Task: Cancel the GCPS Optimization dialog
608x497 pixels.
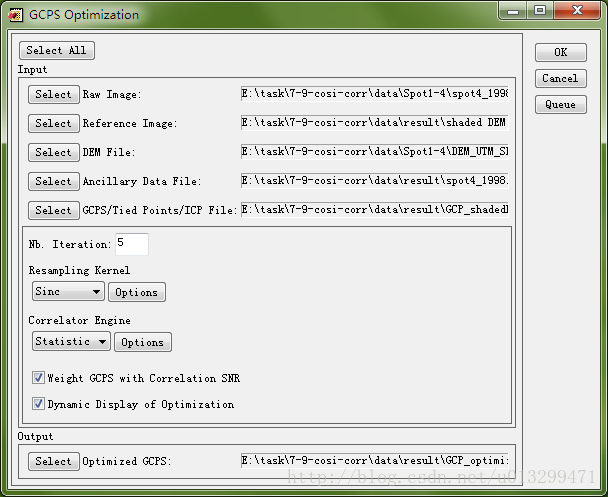Action: (560, 78)
